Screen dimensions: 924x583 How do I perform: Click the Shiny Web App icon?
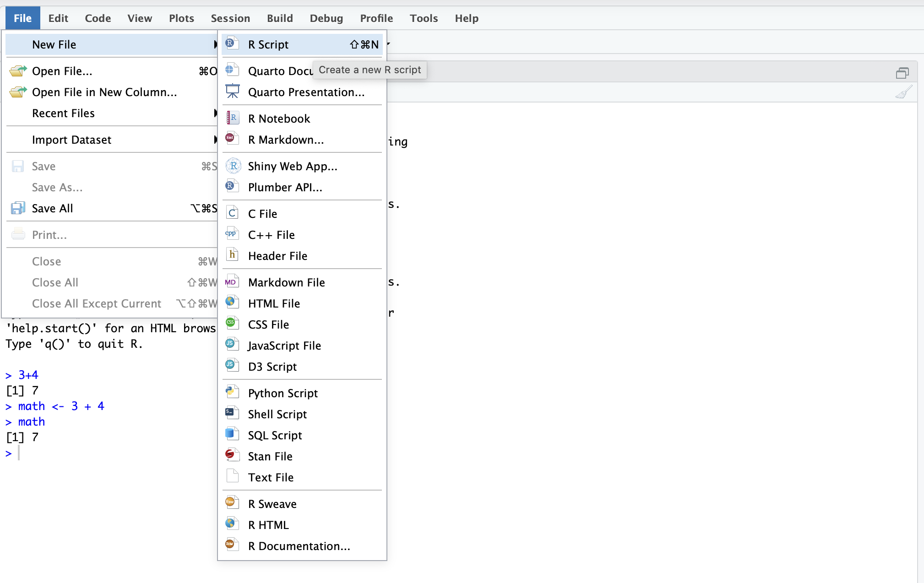point(233,166)
